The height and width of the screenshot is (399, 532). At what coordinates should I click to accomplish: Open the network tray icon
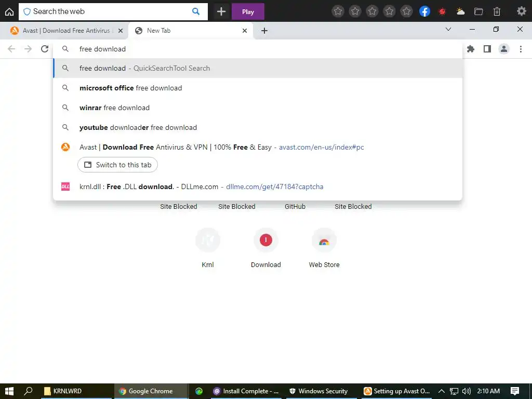454,391
